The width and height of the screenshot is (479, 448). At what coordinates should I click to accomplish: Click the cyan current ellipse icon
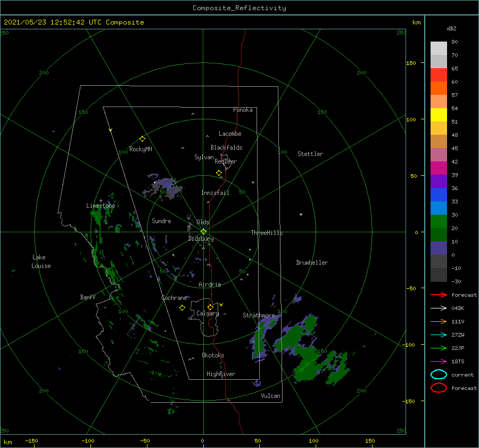pos(439,374)
